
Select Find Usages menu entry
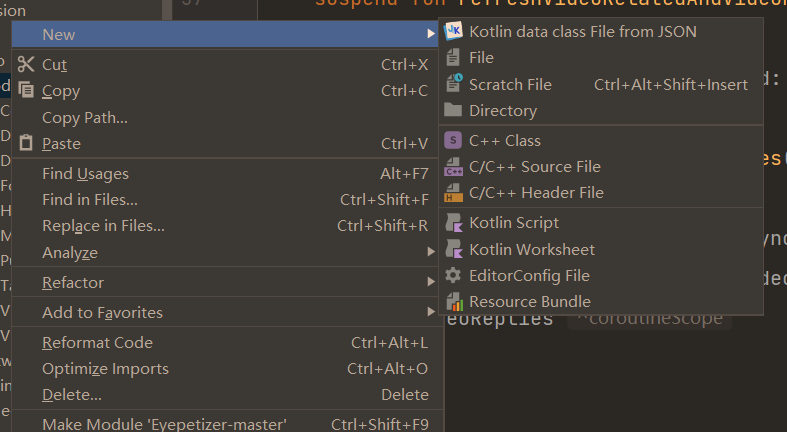pos(225,174)
